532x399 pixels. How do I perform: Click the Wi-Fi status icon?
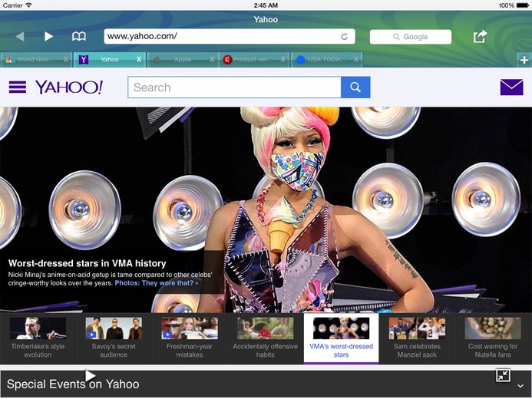[29, 5]
